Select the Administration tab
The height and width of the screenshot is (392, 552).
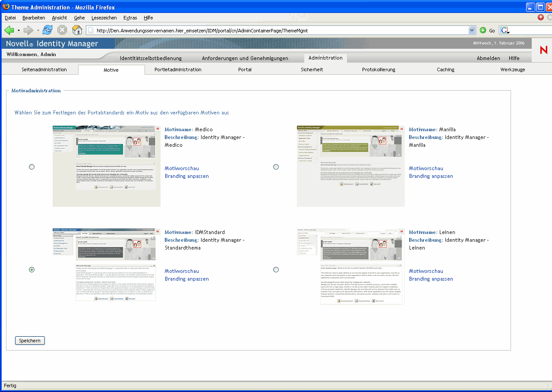tap(325, 58)
